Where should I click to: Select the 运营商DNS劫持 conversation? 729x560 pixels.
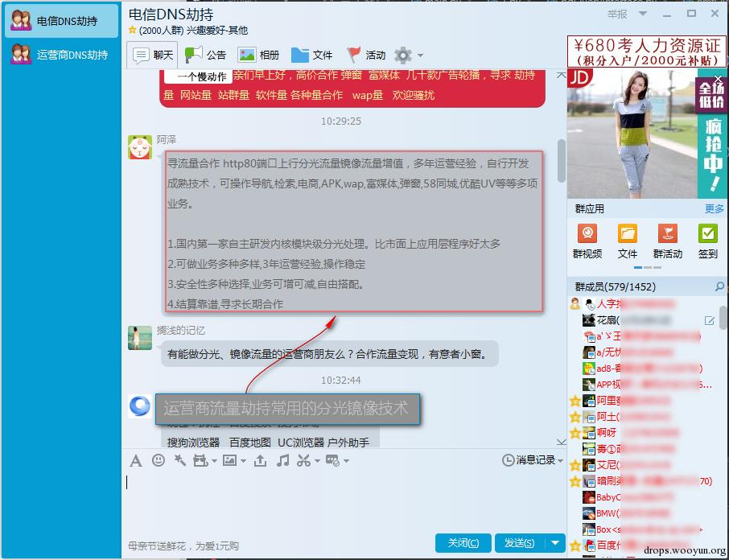(x=61, y=55)
